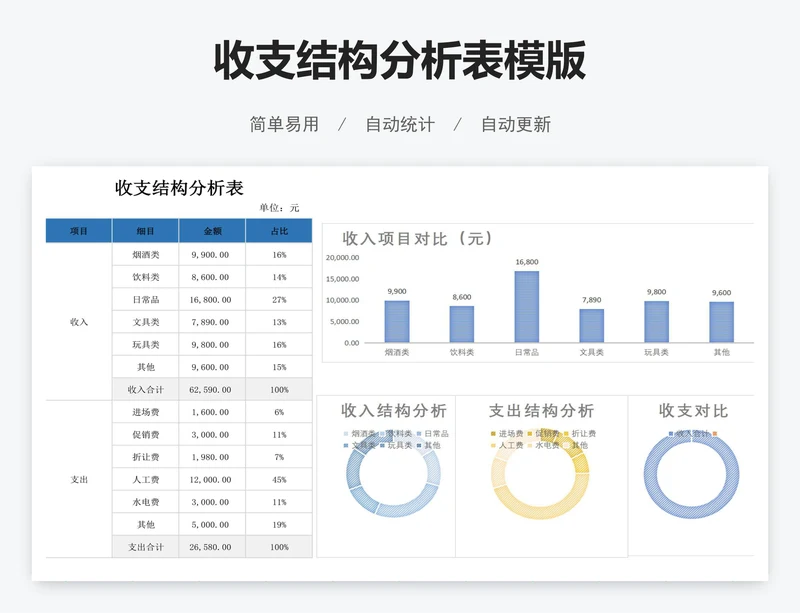The height and width of the screenshot is (613, 800).
Task: Select the 20,000.00 axis label
Action: coord(342,257)
